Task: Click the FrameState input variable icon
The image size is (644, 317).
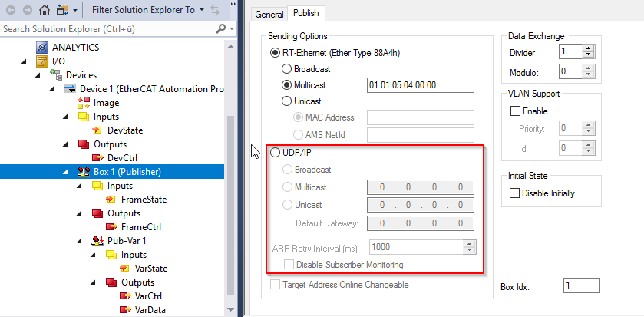Action: pyautogui.click(x=111, y=200)
